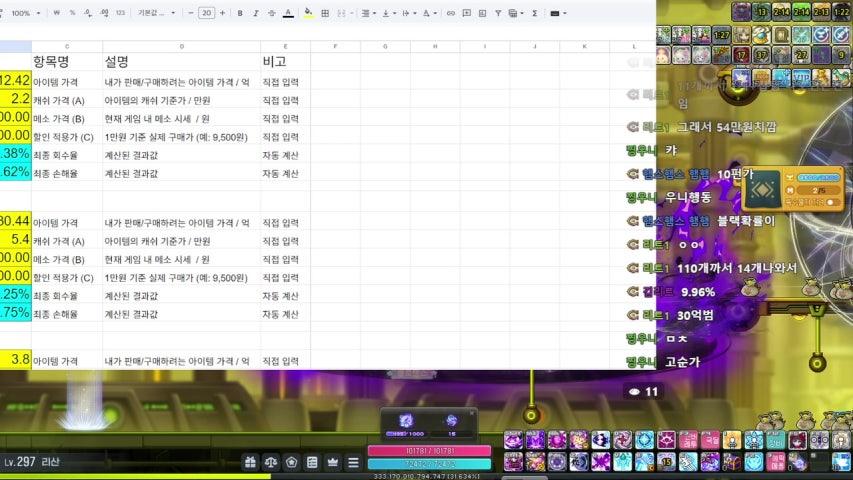Image resolution: width=853 pixels, height=480 pixels.
Task: Click chat message 110개까서 14개나와서
Action: pos(737,268)
